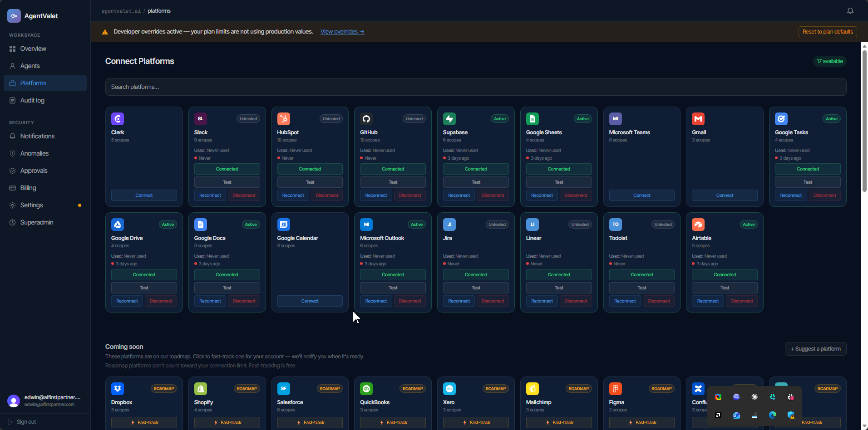
Task: Click the Google Docs logo icon
Action: tap(201, 225)
